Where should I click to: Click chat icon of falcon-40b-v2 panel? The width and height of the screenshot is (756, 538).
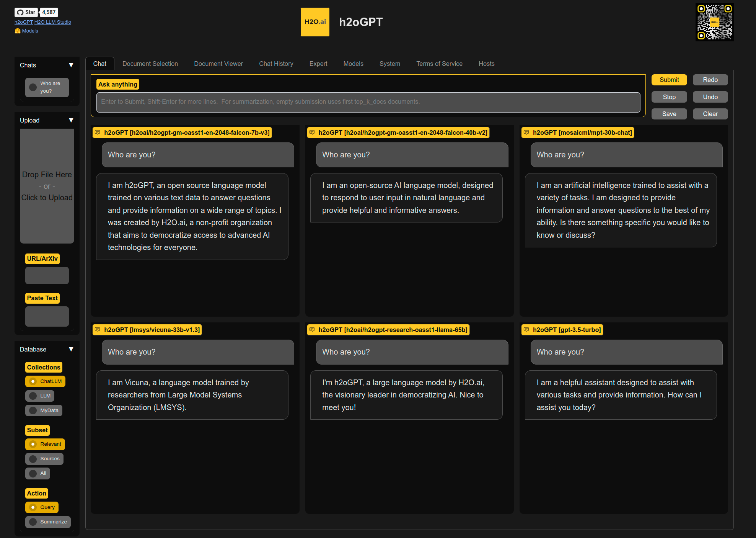pyautogui.click(x=312, y=132)
